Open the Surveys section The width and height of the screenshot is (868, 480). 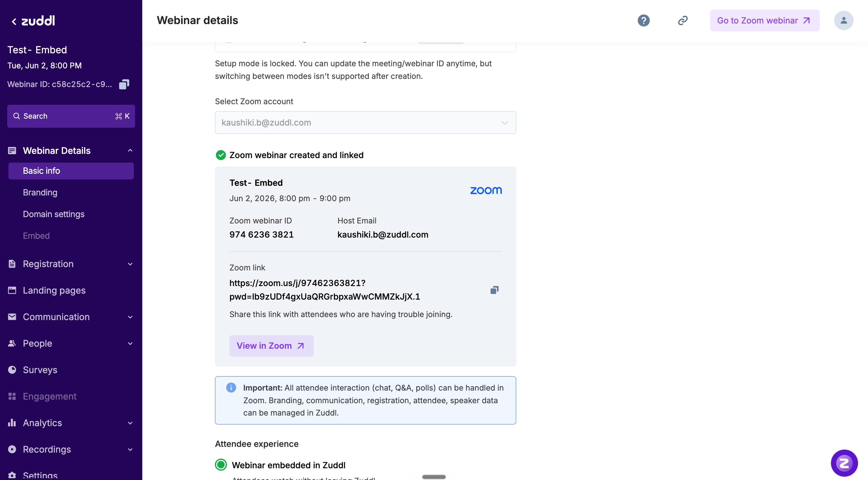pos(40,370)
